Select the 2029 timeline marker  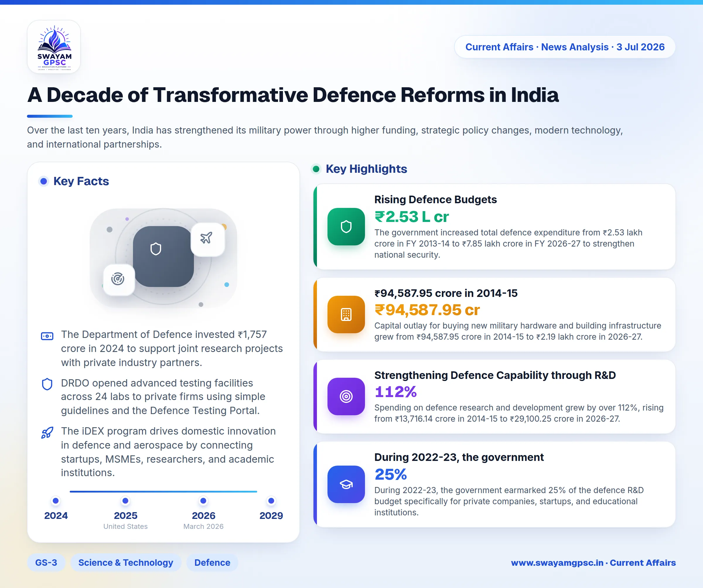tap(271, 501)
